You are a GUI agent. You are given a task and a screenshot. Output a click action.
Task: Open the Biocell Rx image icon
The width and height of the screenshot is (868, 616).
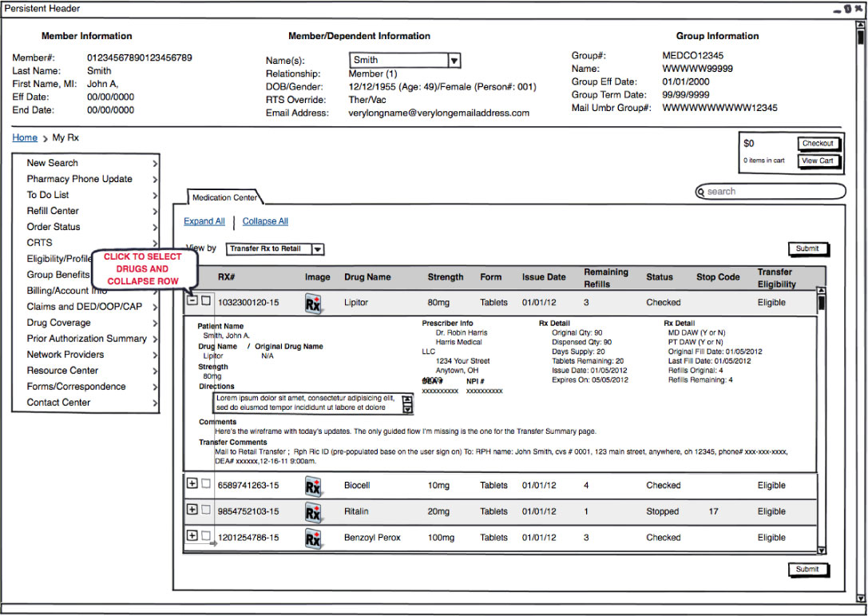click(313, 487)
